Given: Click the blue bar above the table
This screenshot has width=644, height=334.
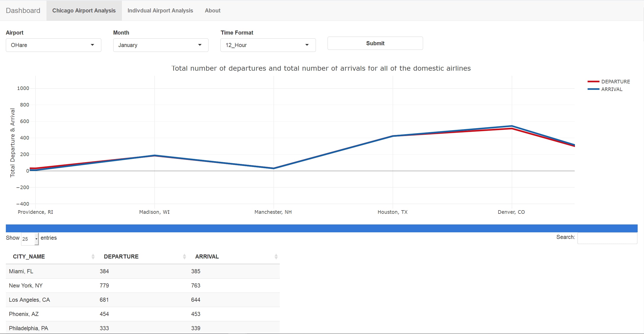Looking at the screenshot, I should click(322, 228).
